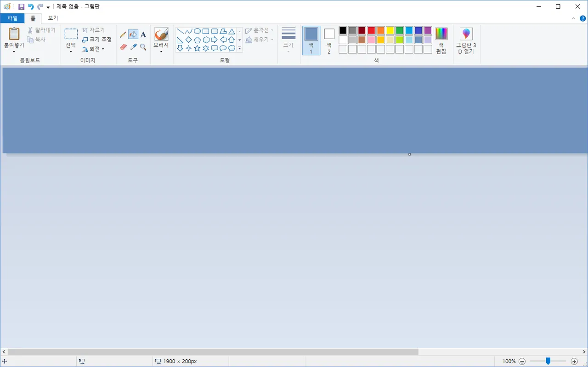Viewport: 588px width, 367px height.
Task: Select 색 2 background color box
Action: 329,40
